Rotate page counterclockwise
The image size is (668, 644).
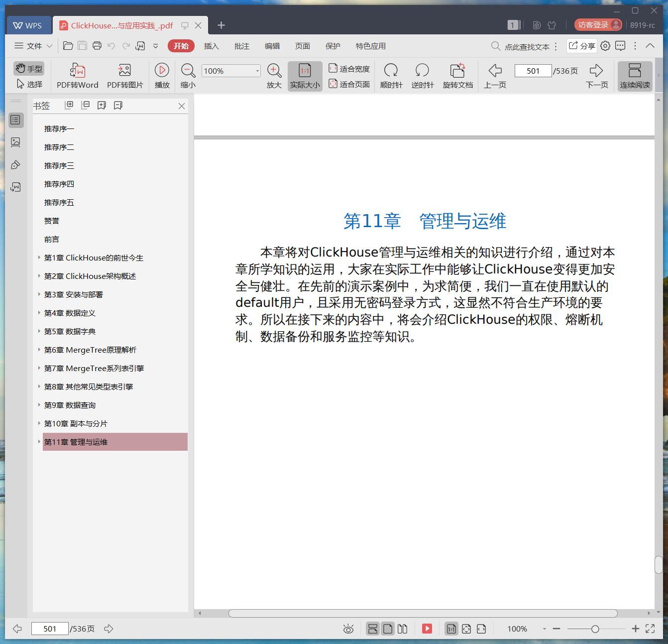tap(423, 76)
